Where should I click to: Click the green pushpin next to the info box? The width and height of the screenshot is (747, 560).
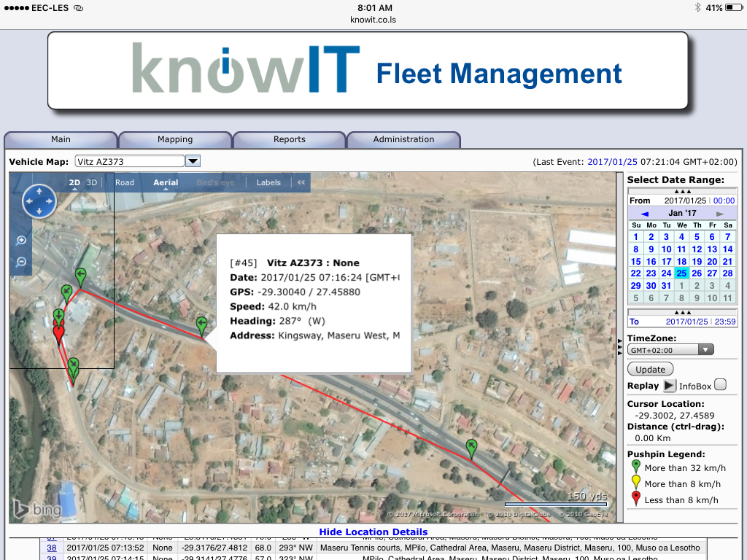point(201,327)
